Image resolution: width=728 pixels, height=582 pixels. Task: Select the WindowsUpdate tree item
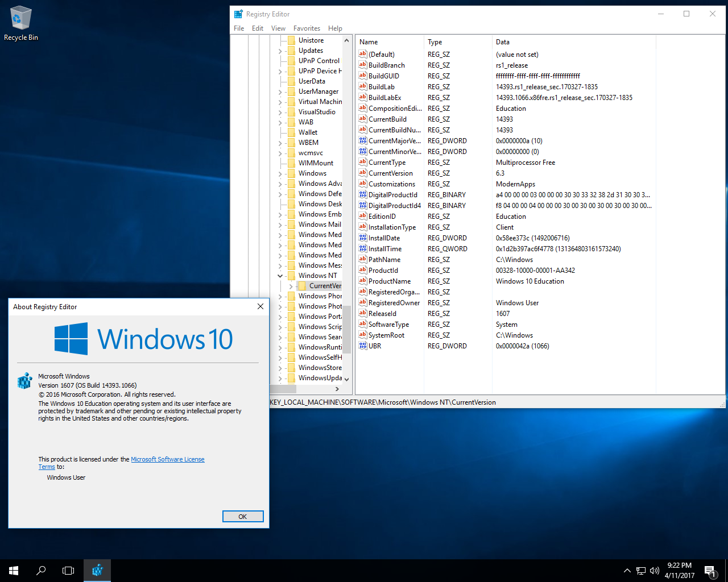point(320,378)
